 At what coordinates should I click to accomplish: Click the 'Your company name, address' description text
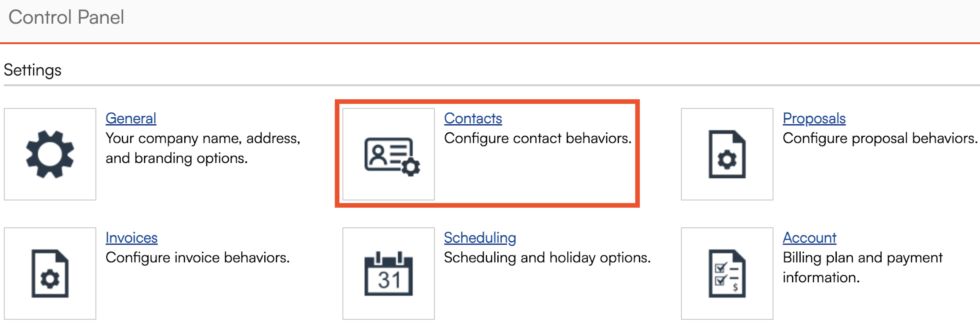[x=203, y=138]
